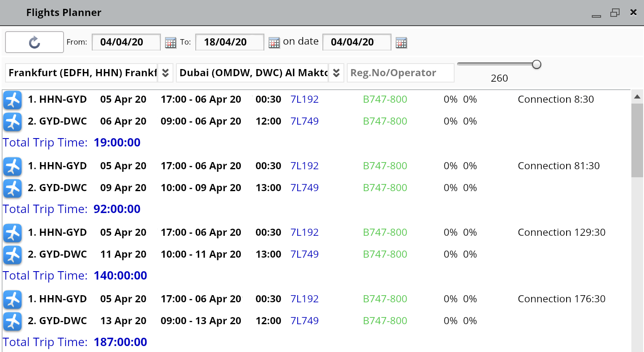The height and width of the screenshot is (352, 644).
Task: Open flight 7L192 details link
Action: [304, 99]
